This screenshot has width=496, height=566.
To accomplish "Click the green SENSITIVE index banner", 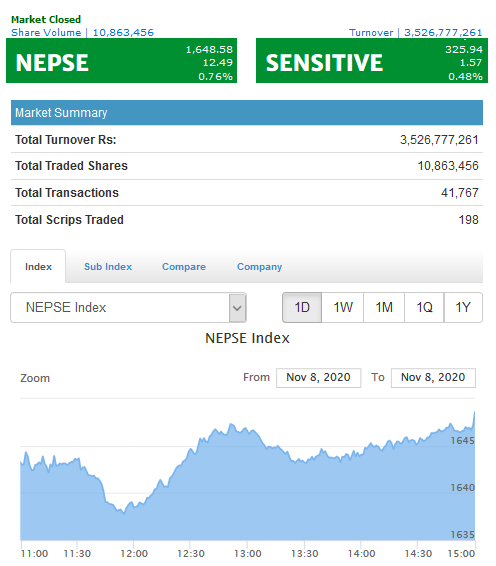I will point(372,61).
